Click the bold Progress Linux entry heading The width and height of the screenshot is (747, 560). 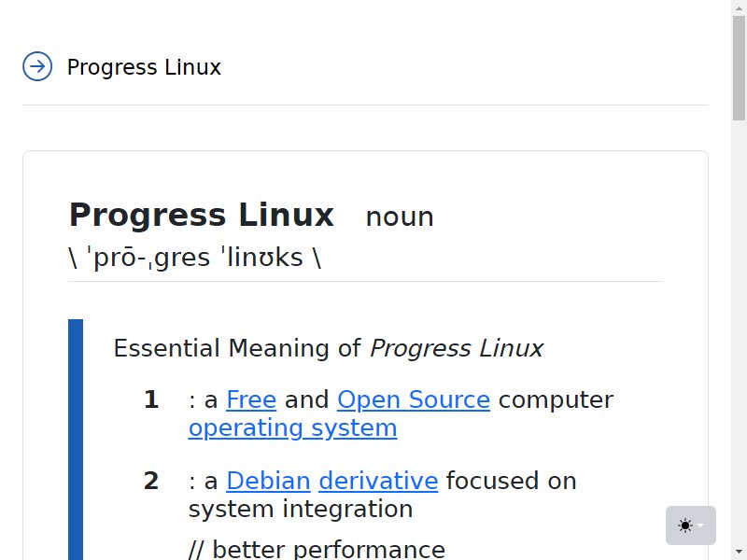point(202,215)
